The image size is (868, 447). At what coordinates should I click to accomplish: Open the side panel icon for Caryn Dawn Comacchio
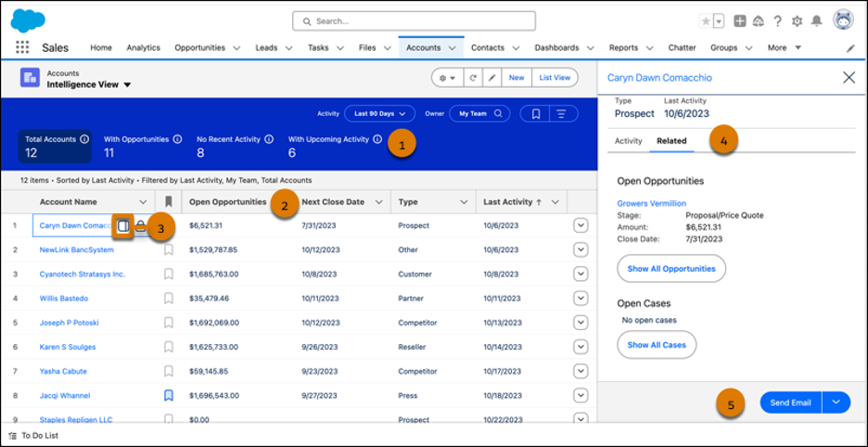(x=123, y=225)
